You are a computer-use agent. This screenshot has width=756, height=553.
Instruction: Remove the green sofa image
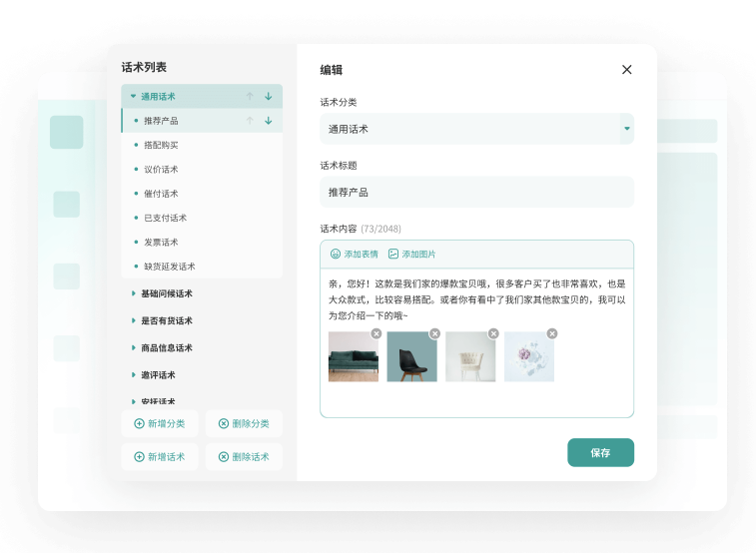[377, 333]
